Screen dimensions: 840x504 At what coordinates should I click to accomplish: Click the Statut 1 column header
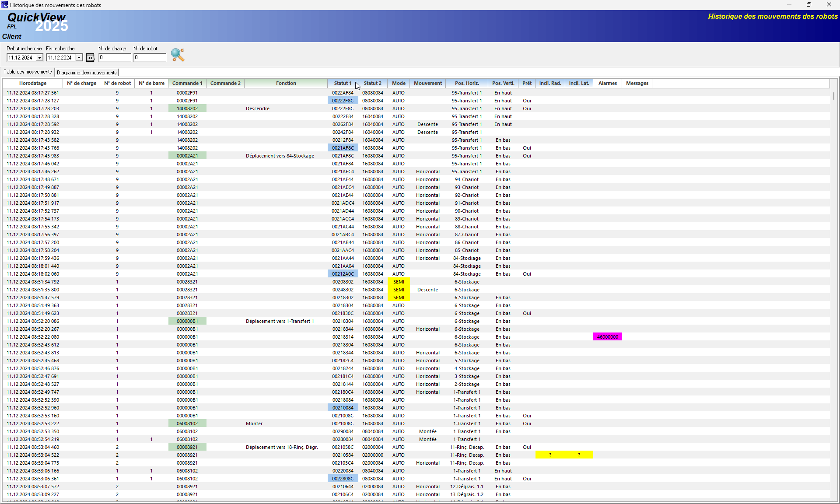click(x=343, y=83)
